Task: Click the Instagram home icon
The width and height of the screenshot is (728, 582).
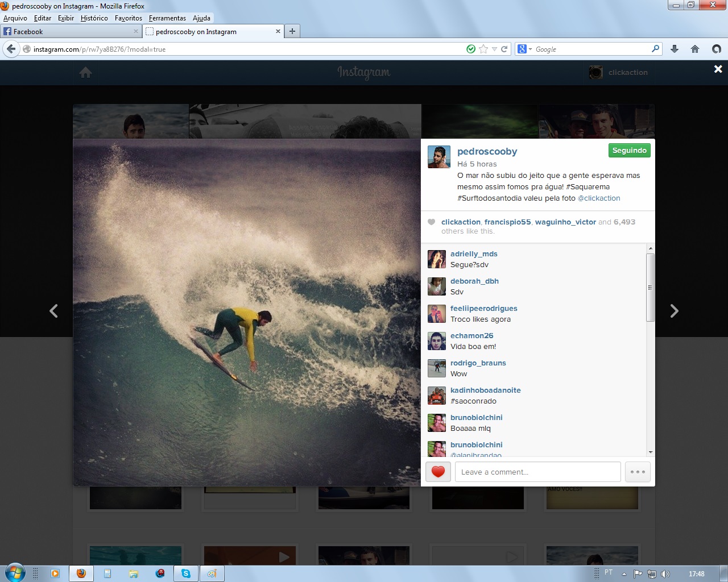Action: [86, 73]
